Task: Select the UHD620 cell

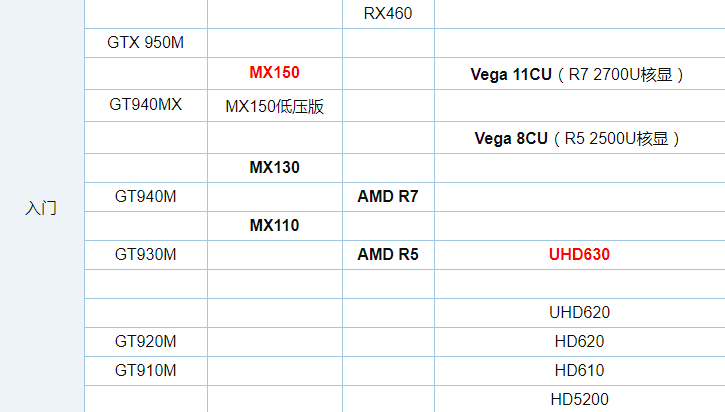Action: pos(579,313)
